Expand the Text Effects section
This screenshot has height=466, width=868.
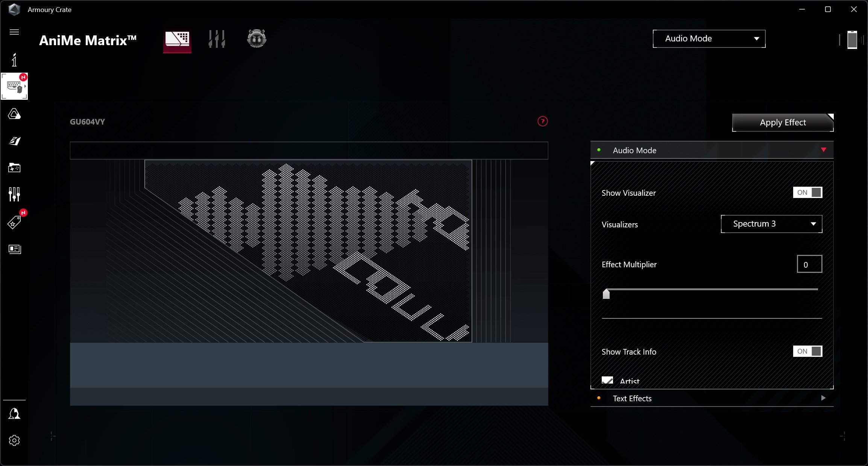[823, 398]
